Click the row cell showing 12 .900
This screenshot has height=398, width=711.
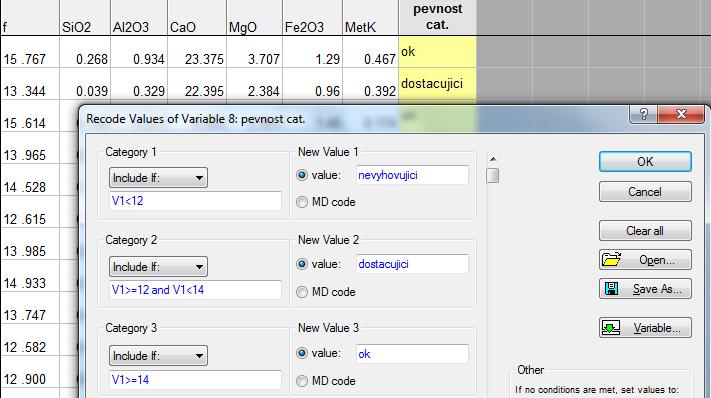[29, 372]
